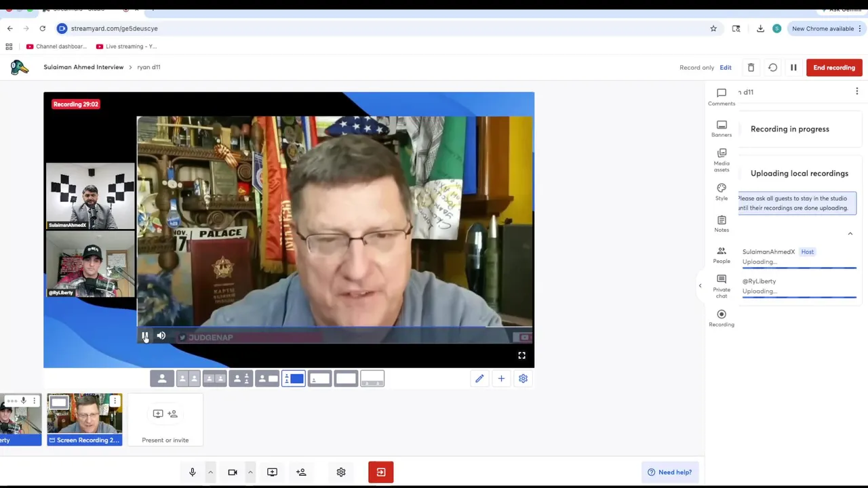Viewport: 868px width, 488px height.
Task: Collapse the uploading recordings list chevron
Action: (x=850, y=234)
